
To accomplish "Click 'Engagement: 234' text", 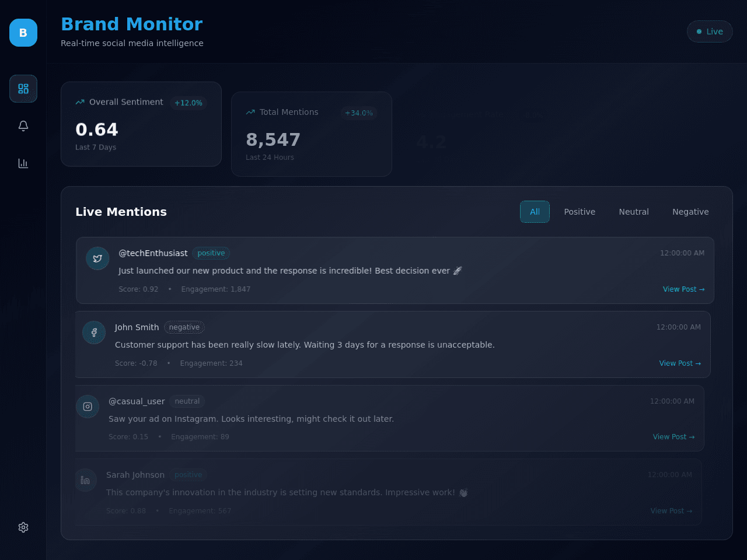I will click(x=211, y=363).
